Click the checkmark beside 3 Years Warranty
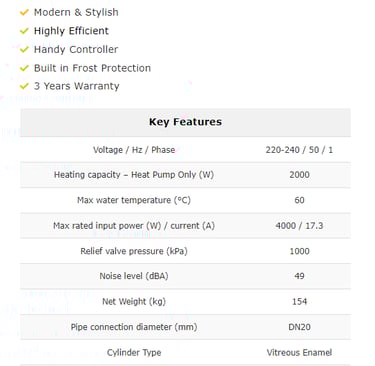 [x=24, y=86]
